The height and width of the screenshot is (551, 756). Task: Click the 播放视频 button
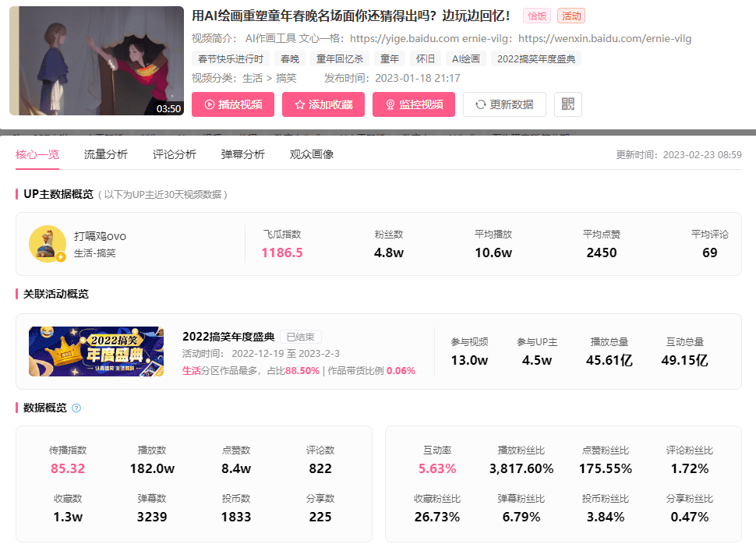(233, 104)
